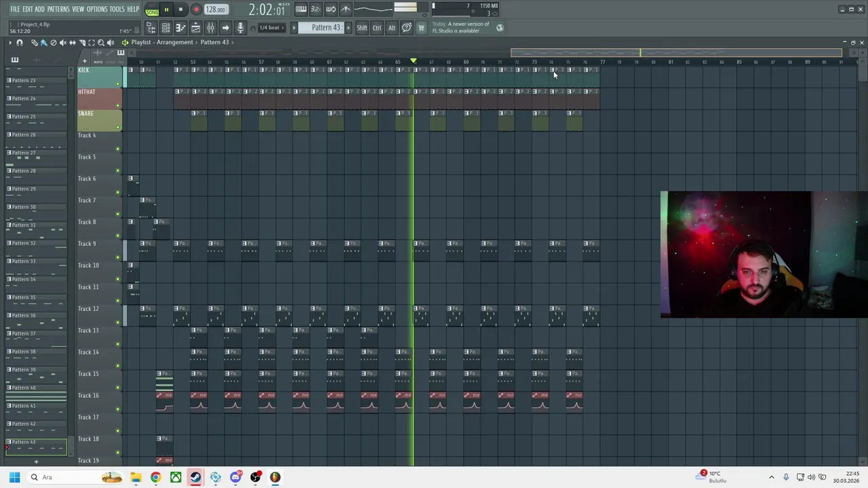Click the 128.000 tempo field
The height and width of the screenshot is (488, 868).
pyautogui.click(x=216, y=9)
